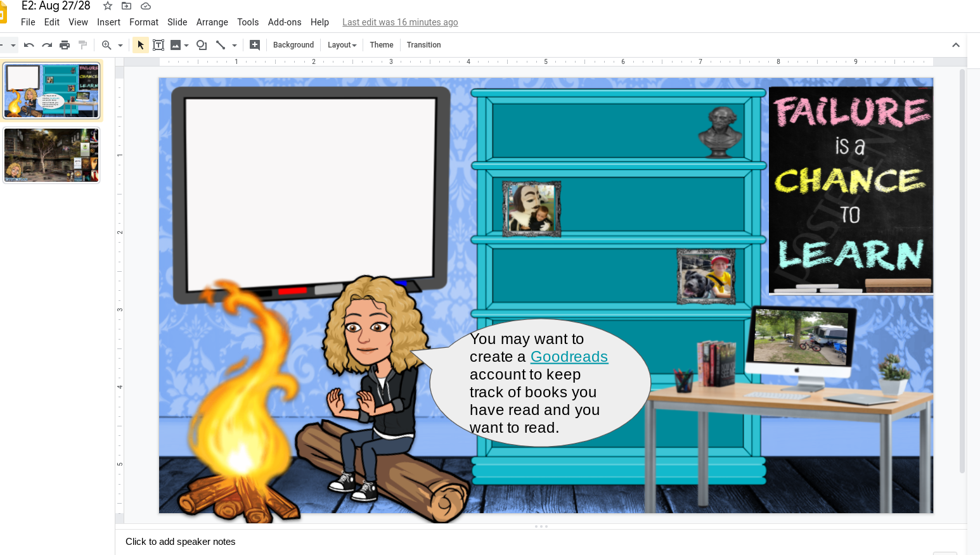The height and width of the screenshot is (555, 980).
Task: Click the Theme button
Action: pos(382,45)
